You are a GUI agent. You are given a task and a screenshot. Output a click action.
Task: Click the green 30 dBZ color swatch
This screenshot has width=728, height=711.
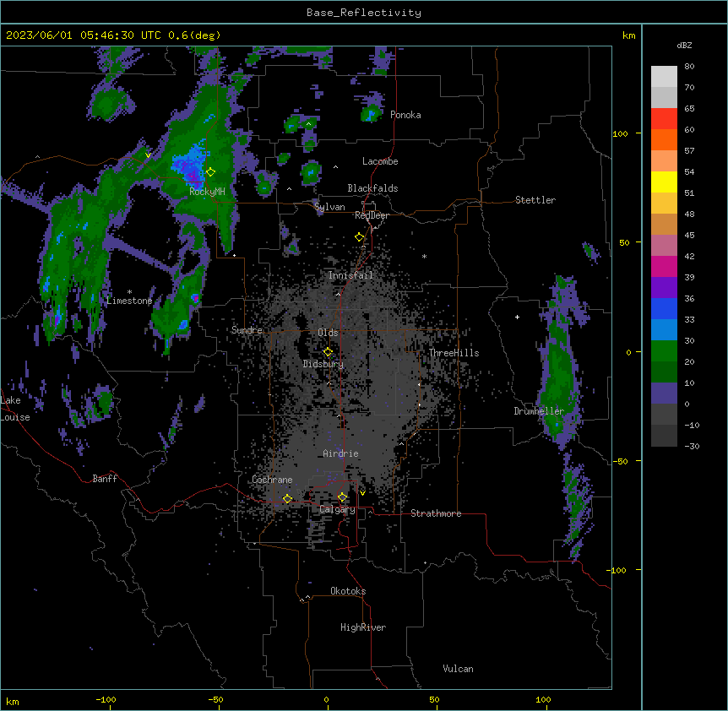click(x=664, y=351)
